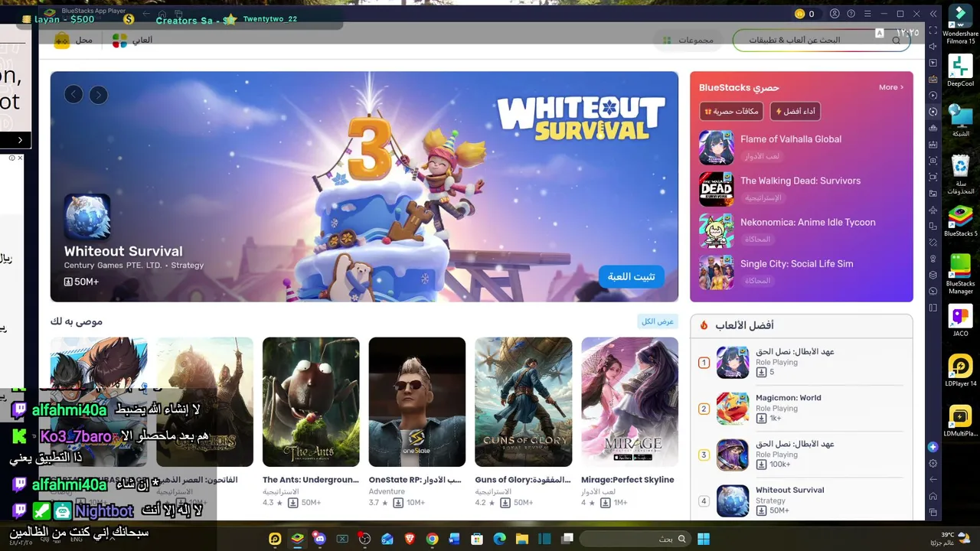Click the Windows Start button
This screenshot has height=551, width=980.
pyautogui.click(x=704, y=539)
